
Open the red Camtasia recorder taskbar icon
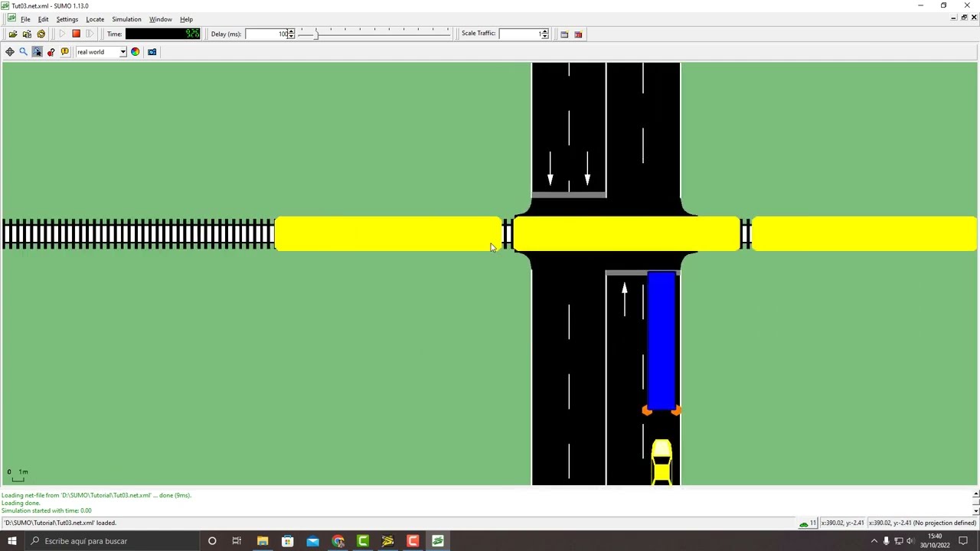tap(413, 541)
